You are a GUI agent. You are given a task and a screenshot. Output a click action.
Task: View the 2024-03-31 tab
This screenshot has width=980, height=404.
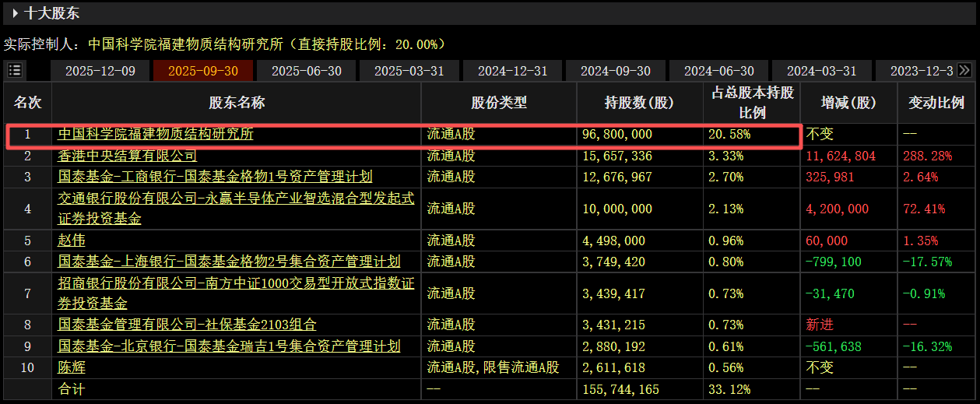pyautogui.click(x=821, y=71)
